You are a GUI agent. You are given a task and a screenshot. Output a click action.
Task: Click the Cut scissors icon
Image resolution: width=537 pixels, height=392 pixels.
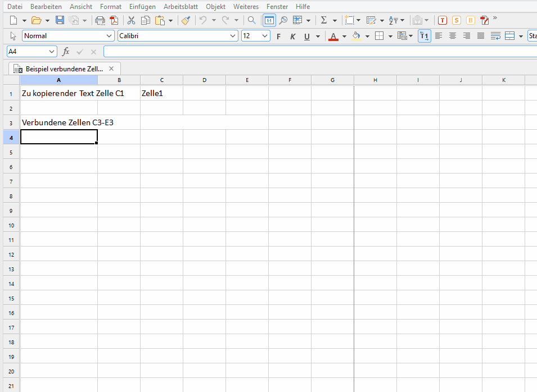(x=131, y=21)
